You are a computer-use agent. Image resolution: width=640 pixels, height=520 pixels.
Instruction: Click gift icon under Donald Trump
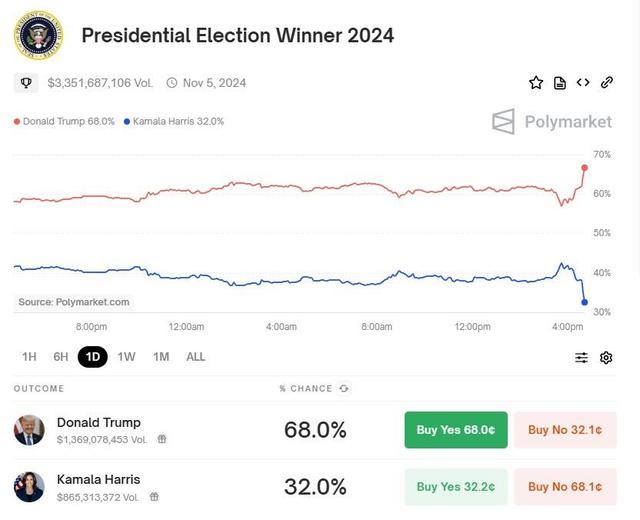click(162, 439)
